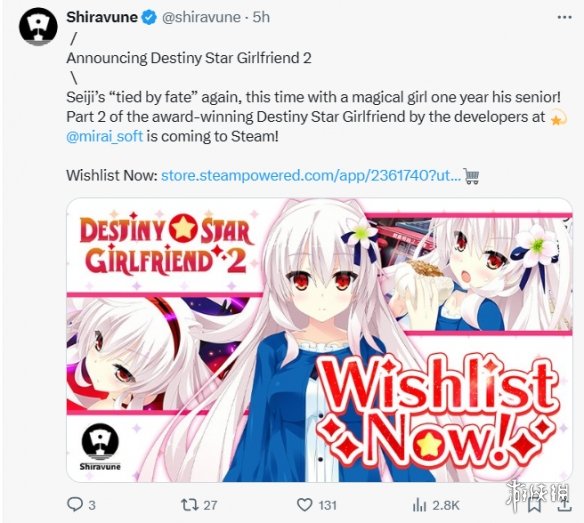Screen dimensions: 584x523
Task: Open the 2.8K view count
Action: pos(446,505)
